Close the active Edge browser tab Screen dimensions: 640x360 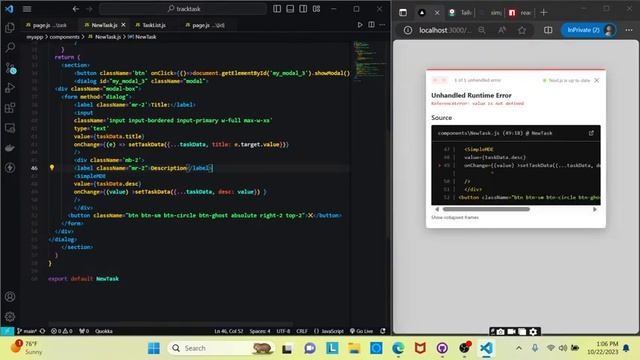(x=437, y=13)
